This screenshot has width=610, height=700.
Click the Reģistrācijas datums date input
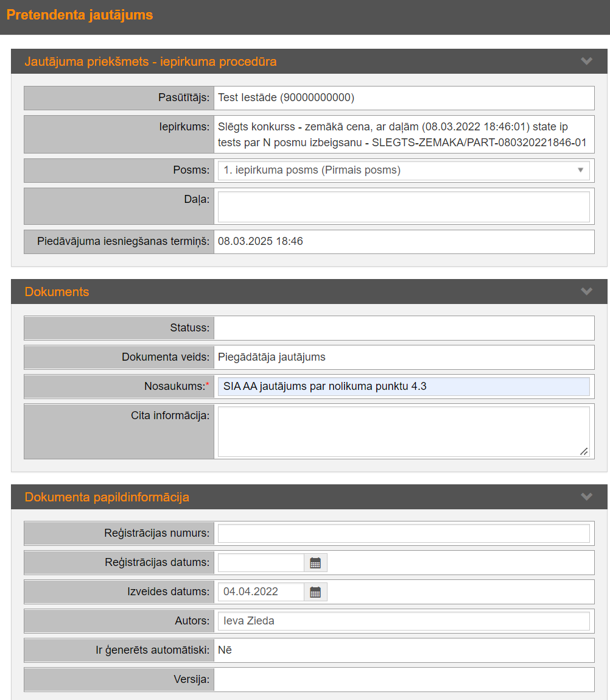pyautogui.click(x=261, y=563)
